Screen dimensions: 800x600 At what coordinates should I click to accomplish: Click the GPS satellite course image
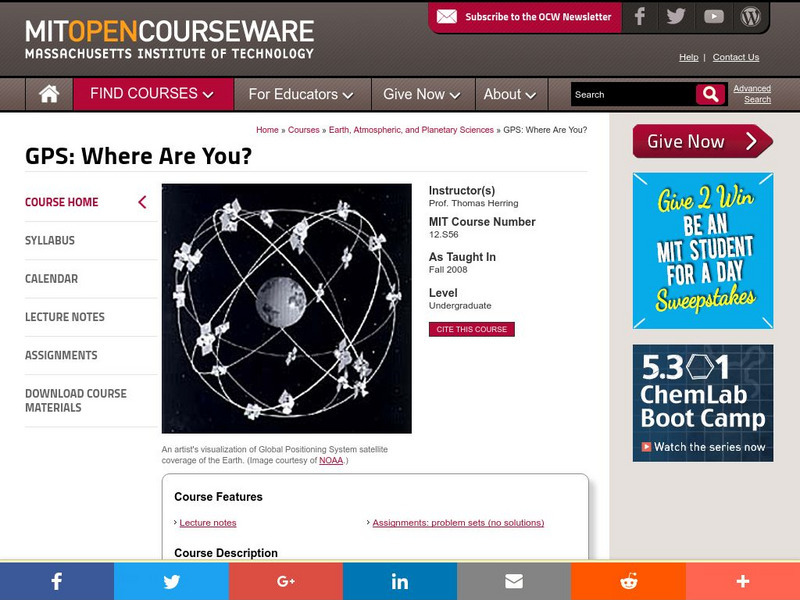[287, 309]
